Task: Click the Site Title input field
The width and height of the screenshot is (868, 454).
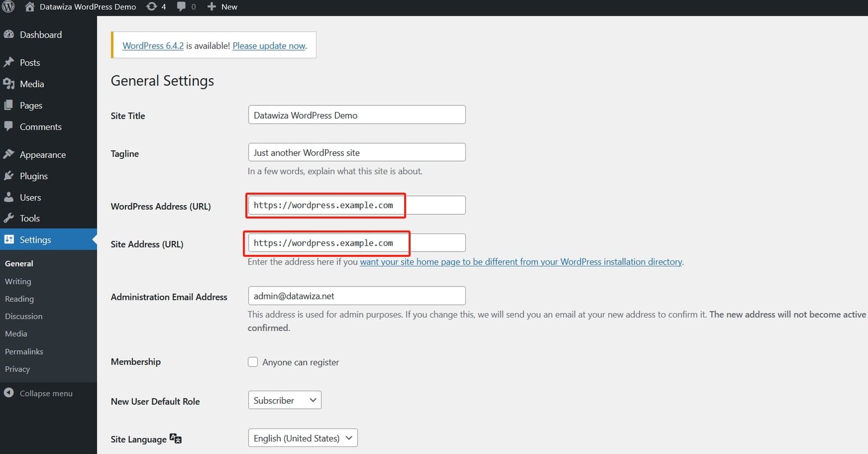Action: click(357, 115)
